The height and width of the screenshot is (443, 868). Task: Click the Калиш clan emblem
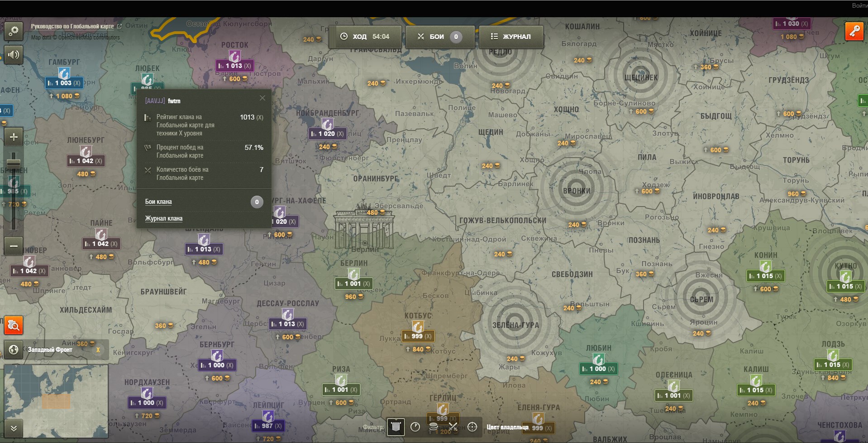pos(756,380)
